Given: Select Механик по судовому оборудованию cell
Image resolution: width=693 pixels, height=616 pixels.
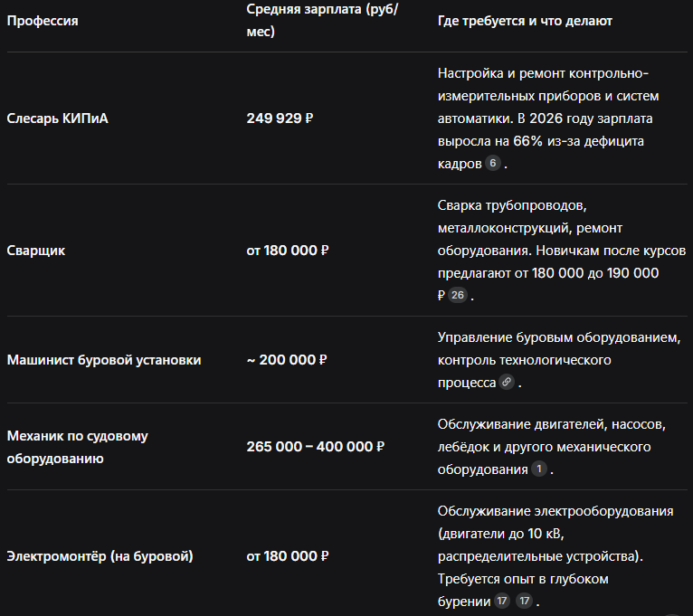Looking at the screenshot, I should pyautogui.click(x=77, y=447).
